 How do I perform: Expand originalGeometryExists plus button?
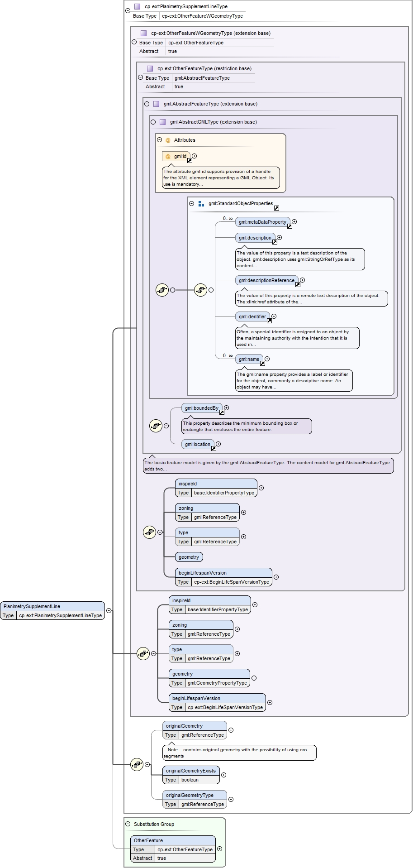pos(224,775)
